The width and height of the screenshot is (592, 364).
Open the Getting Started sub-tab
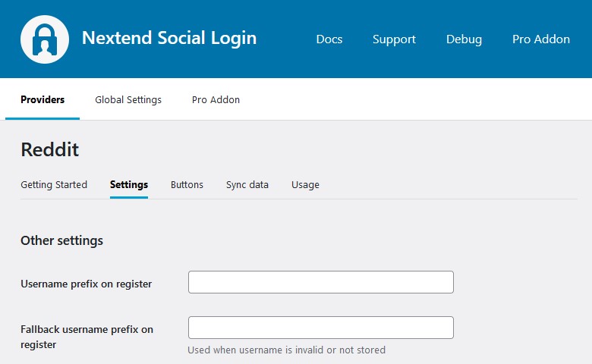(54, 184)
